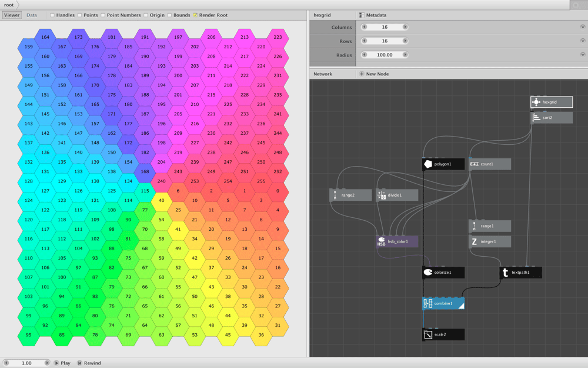The width and height of the screenshot is (588, 368).
Task: Click the frame number field 1.00
Action: point(26,363)
